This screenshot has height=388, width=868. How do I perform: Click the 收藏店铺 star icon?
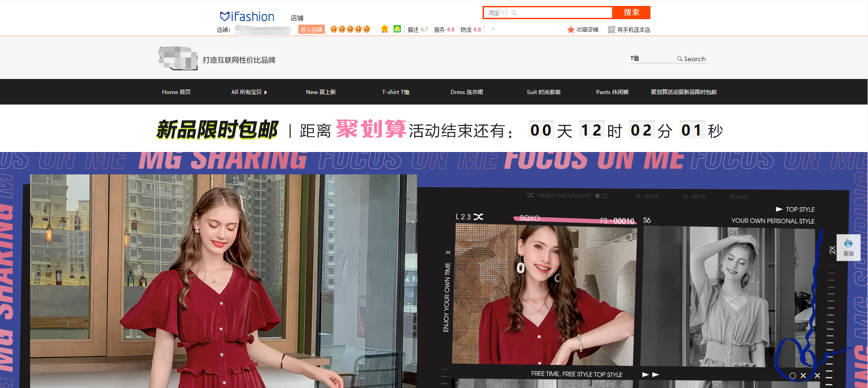571,30
